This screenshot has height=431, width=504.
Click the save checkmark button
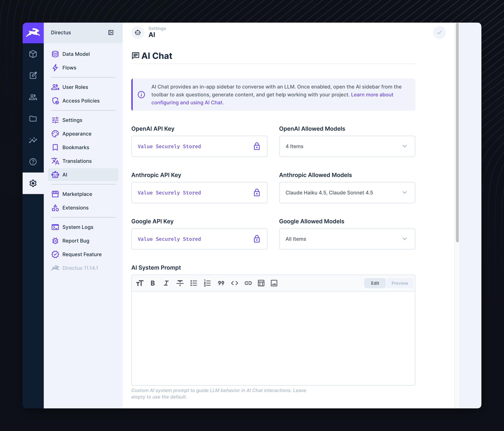439,32
